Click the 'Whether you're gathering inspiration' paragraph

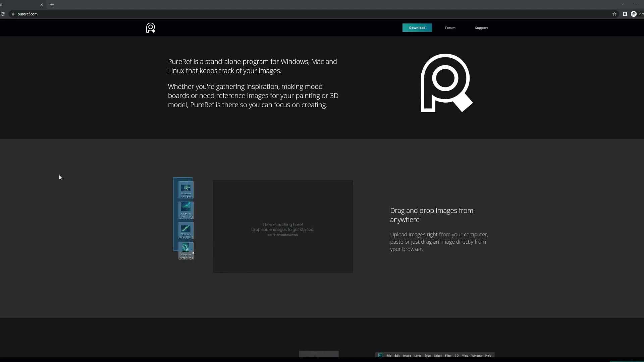[253, 96]
